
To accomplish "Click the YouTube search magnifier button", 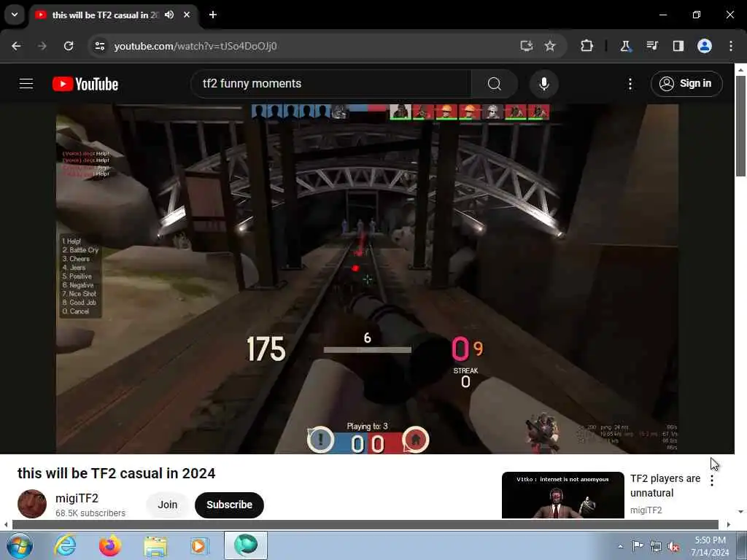I will coord(495,84).
